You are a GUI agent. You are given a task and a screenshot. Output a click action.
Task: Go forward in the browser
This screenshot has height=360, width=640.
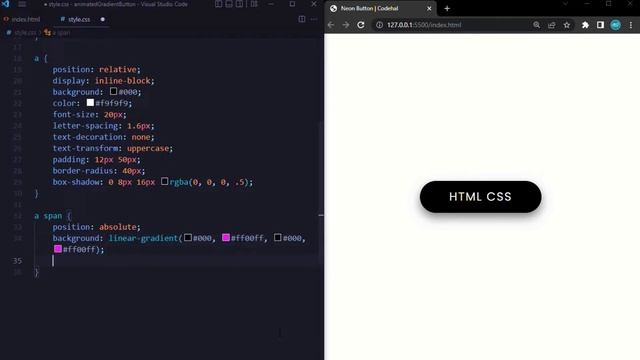click(x=346, y=25)
